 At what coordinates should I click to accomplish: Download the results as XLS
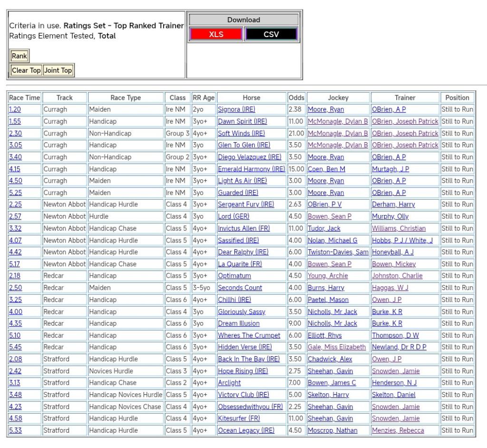click(216, 34)
